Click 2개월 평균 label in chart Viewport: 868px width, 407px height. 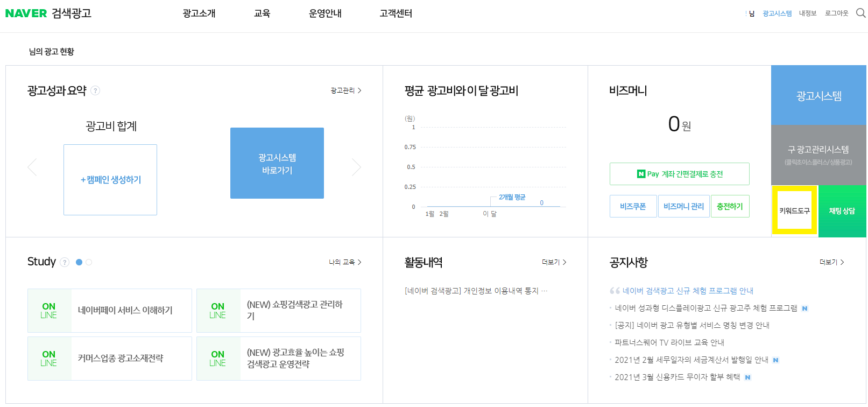click(x=512, y=197)
